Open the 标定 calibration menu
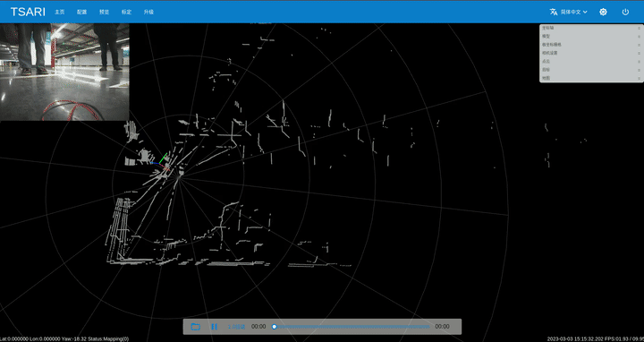 (126, 12)
